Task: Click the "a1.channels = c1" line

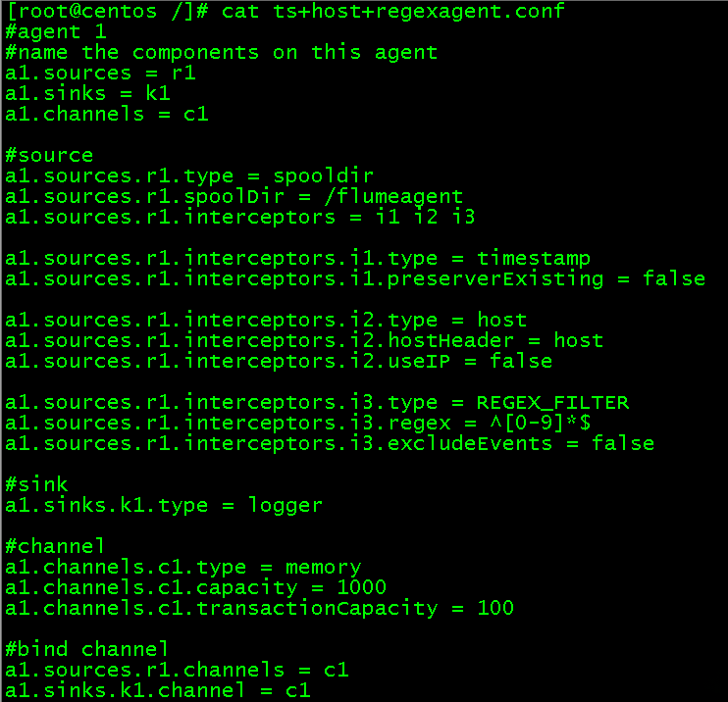Action: (106, 114)
